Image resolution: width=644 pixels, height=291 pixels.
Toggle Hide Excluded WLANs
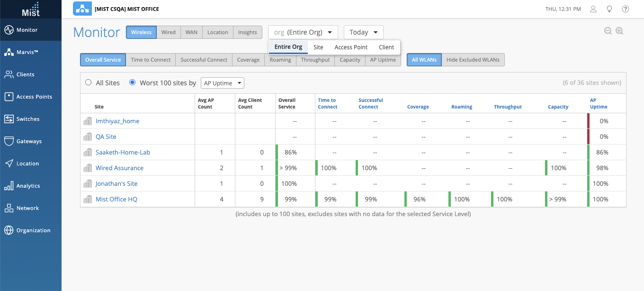coord(473,60)
